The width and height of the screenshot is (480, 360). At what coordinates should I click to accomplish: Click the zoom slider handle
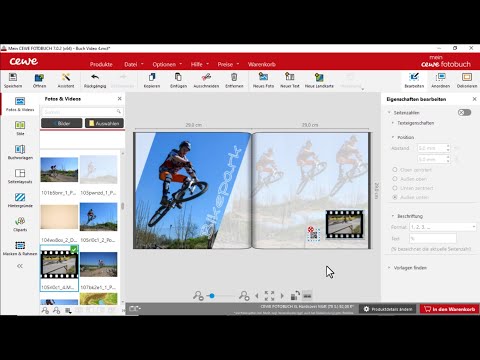pos(212,296)
